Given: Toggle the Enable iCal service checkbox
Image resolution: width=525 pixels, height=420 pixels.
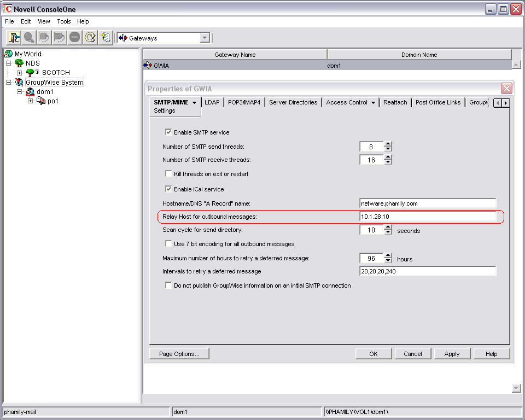Looking at the screenshot, I should [x=168, y=189].
